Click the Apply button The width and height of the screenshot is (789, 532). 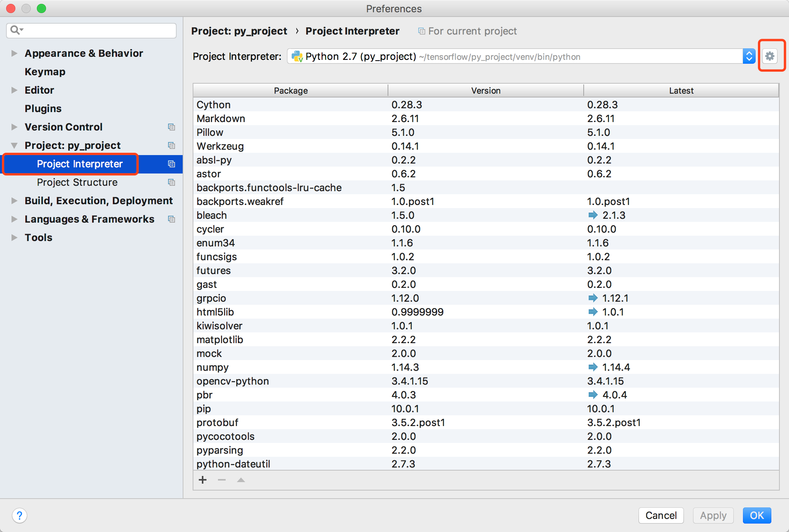click(713, 515)
